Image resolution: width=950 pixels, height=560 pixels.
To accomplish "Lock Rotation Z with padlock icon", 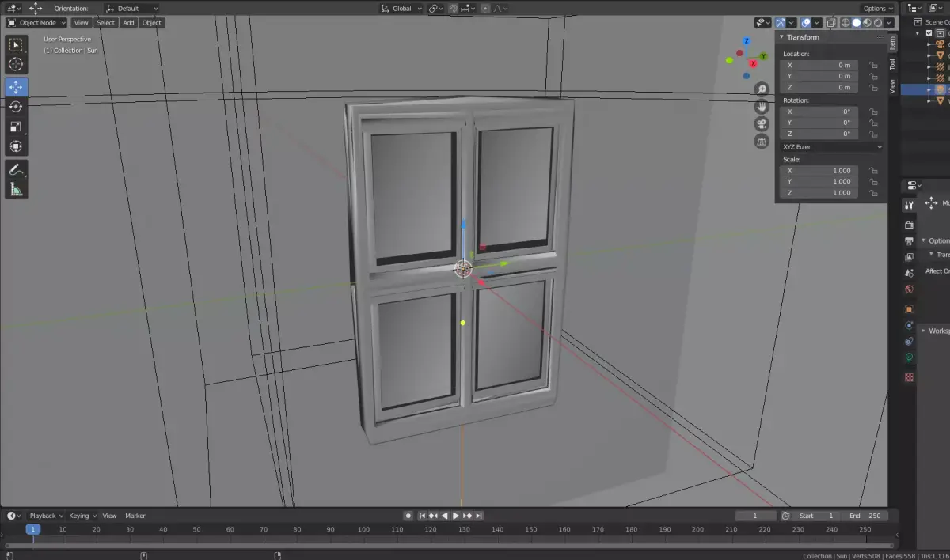I will point(873,134).
